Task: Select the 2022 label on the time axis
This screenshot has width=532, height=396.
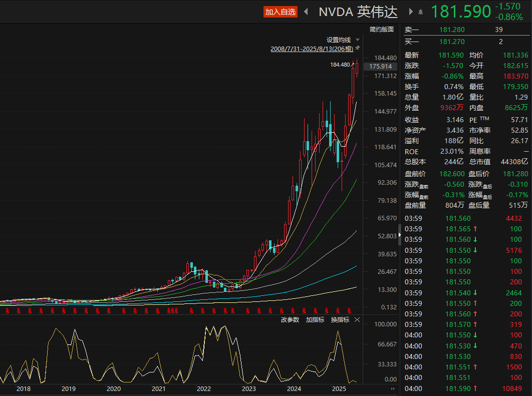Action: 203,389
